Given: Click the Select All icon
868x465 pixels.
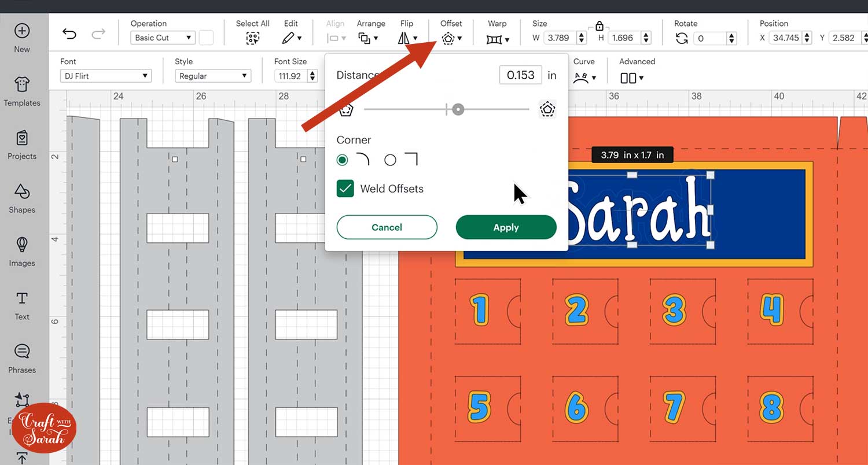Looking at the screenshot, I should pyautogui.click(x=252, y=38).
